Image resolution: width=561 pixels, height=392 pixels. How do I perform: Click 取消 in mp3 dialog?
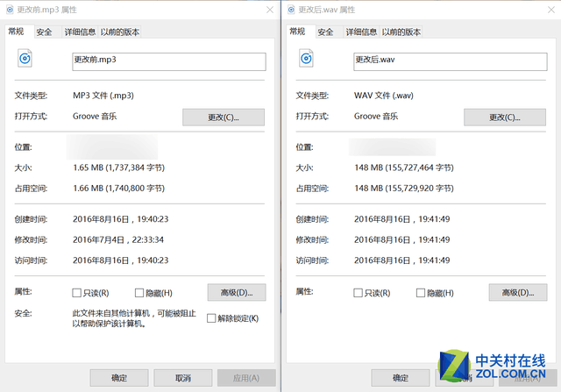pyautogui.click(x=183, y=378)
